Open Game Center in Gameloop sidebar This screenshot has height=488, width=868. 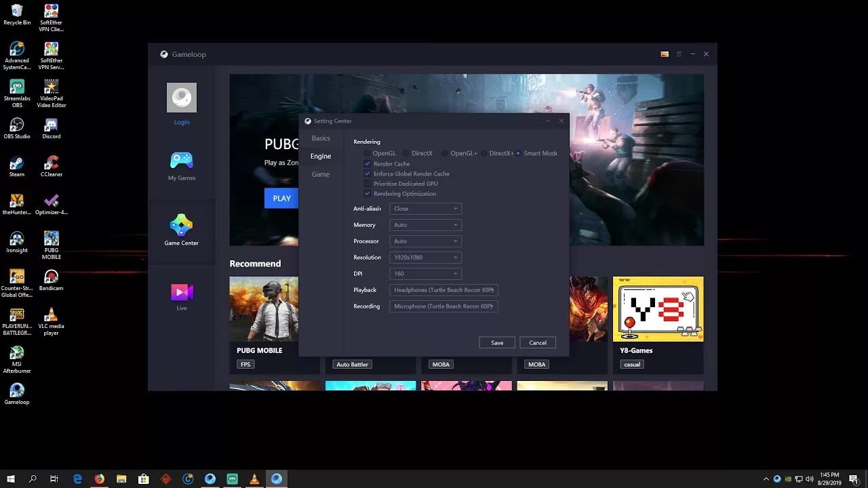tap(181, 230)
